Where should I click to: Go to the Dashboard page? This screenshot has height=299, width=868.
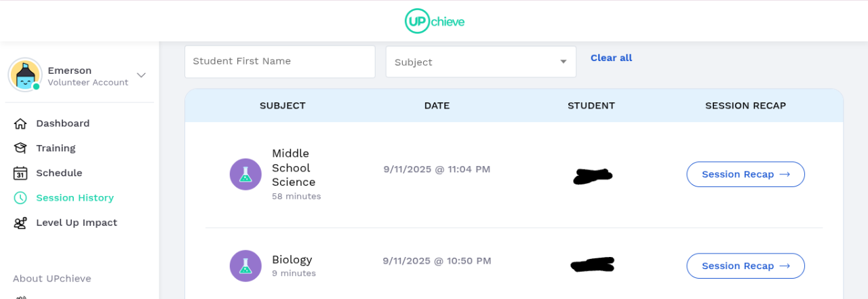click(x=62, y=123)
